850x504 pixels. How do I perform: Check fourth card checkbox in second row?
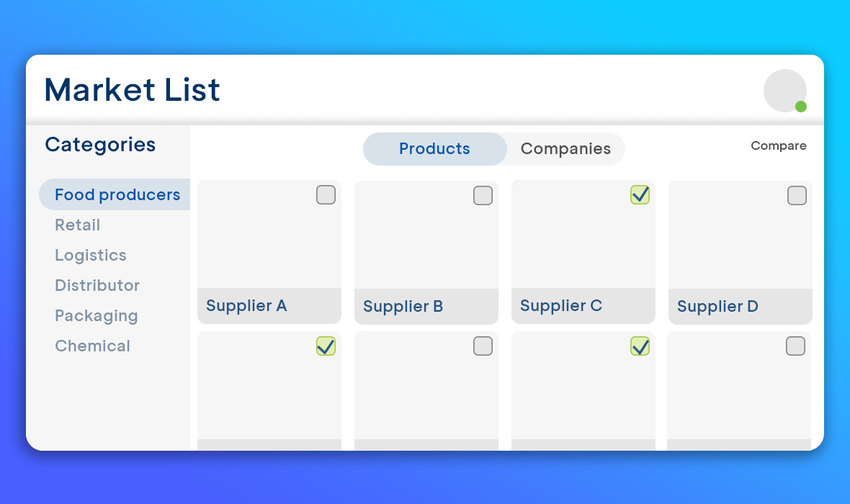tap(795, 346)
